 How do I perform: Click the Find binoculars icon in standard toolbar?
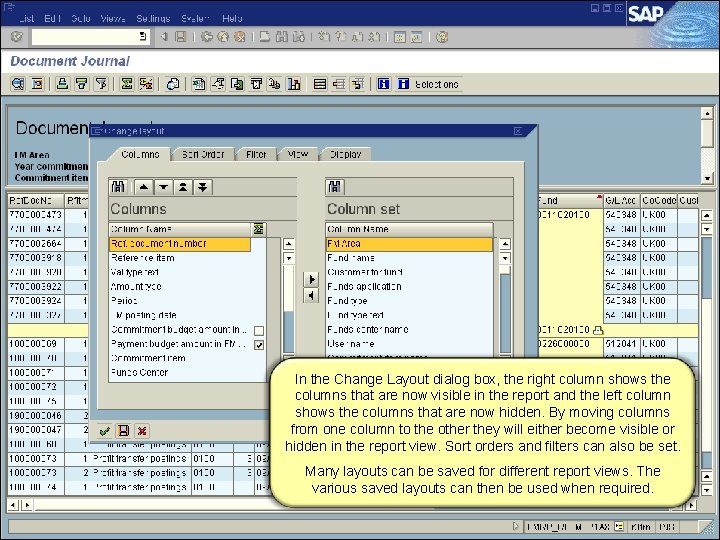[282, 37]
